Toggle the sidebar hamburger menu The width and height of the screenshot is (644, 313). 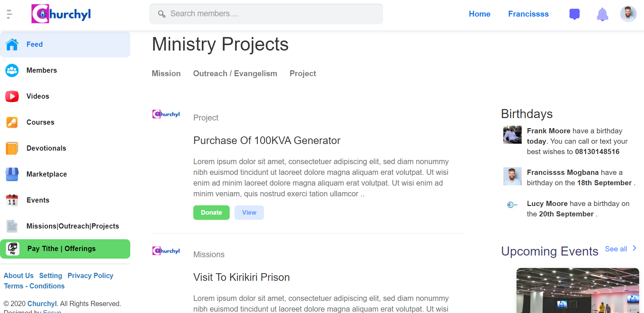(x=9, y=14)
